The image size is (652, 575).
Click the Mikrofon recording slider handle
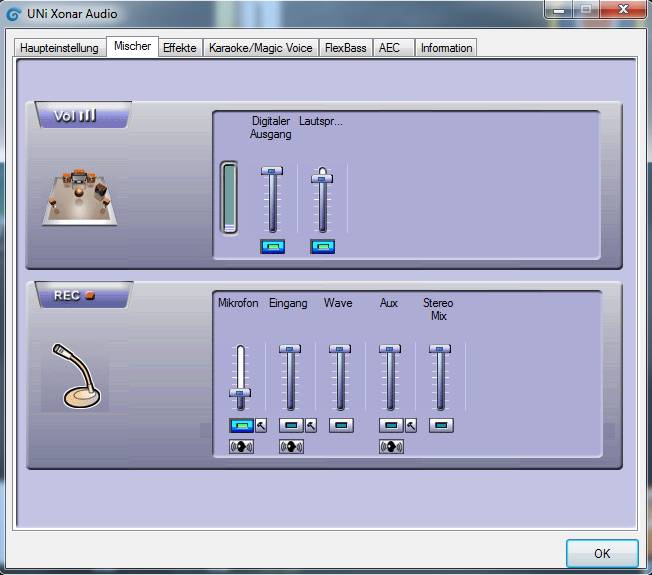pyautogui.click(x=240, y=392)
